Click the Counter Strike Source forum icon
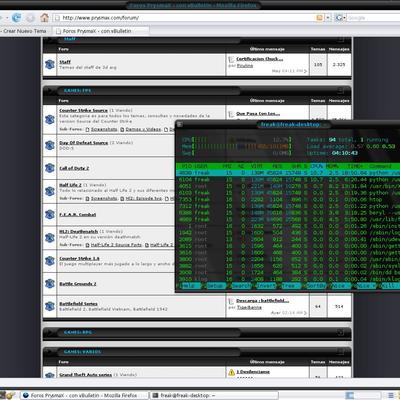The image size is (400, 400). [50, 119]
